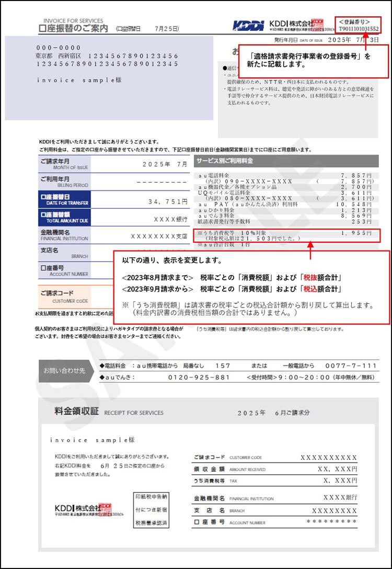Click the 支店名 BRANCH label in upper table
The height and width of the screenshot is (569, 392).
point(64,253)
